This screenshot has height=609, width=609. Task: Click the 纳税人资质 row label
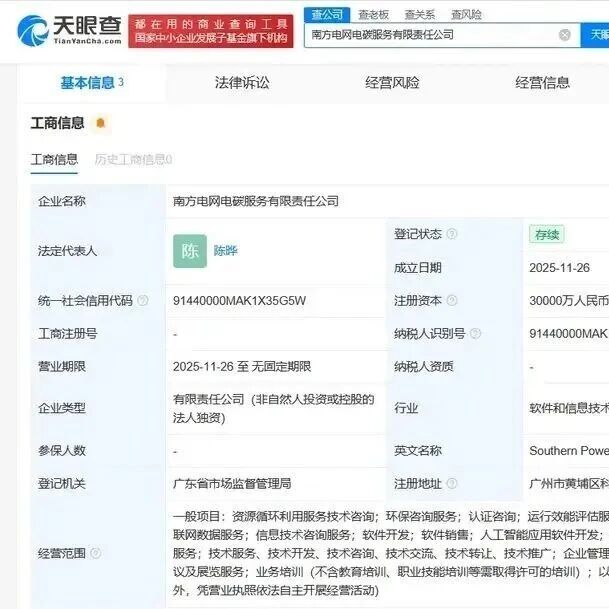pos(424,367)
